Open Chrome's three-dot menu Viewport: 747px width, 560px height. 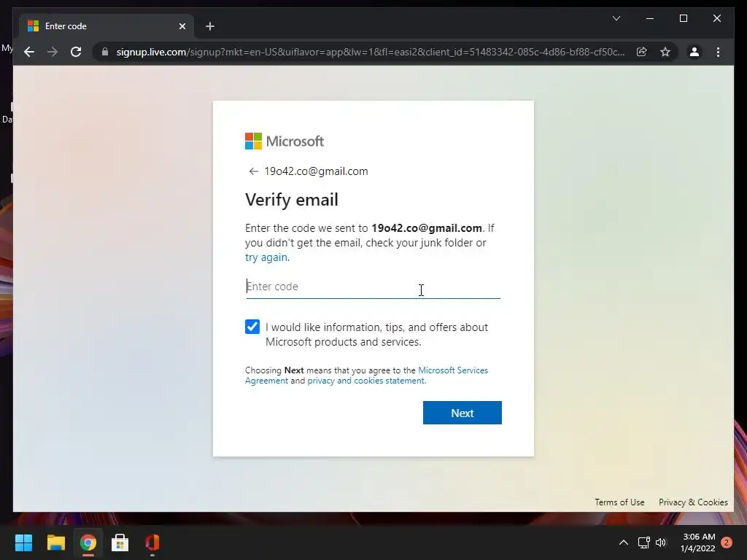coord(718,52)
